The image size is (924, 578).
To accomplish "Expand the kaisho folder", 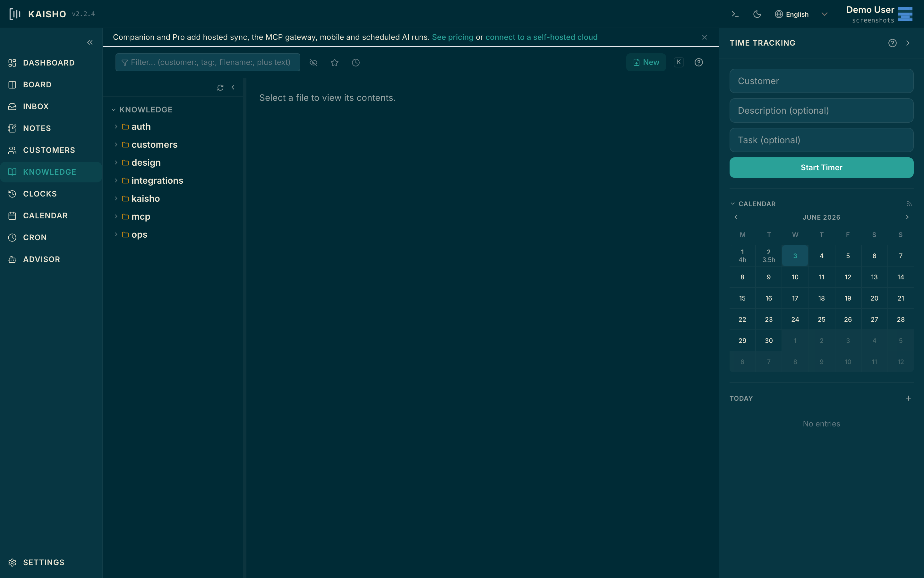I will pos(116,198).
